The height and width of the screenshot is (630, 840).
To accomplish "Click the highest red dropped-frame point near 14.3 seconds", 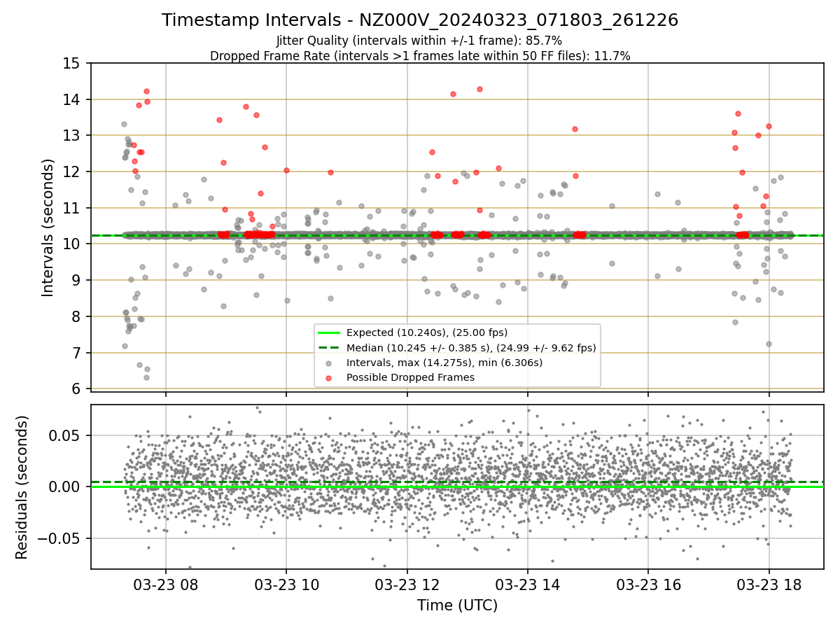I will (x=479, y=89).
